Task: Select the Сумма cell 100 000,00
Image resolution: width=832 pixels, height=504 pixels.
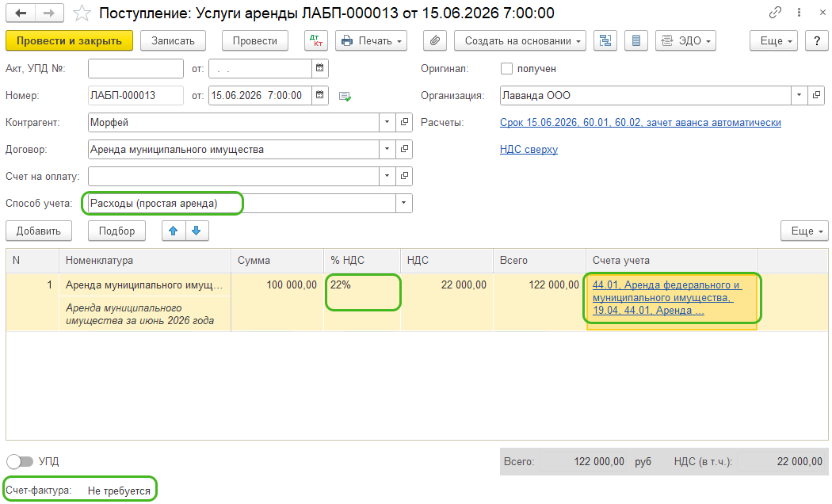Action: coord(277,303)
